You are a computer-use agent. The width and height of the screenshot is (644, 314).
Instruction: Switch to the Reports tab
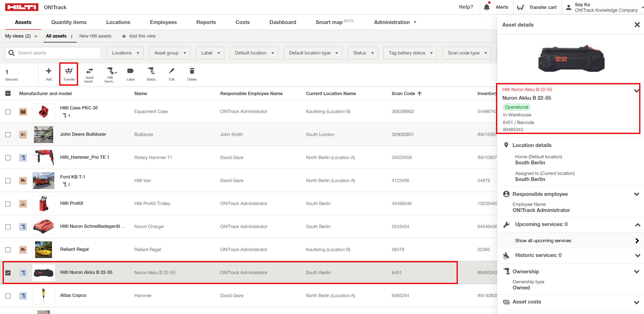[x=206, y=22]
